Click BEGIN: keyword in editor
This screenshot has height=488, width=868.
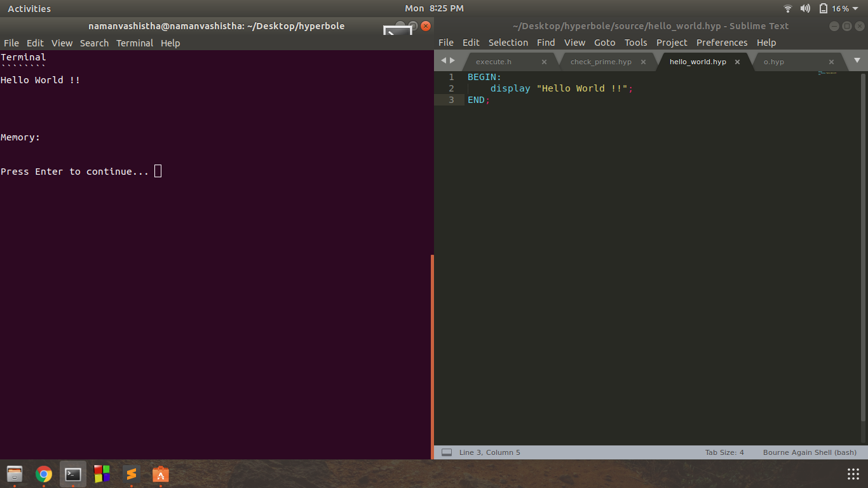(484, 77)
